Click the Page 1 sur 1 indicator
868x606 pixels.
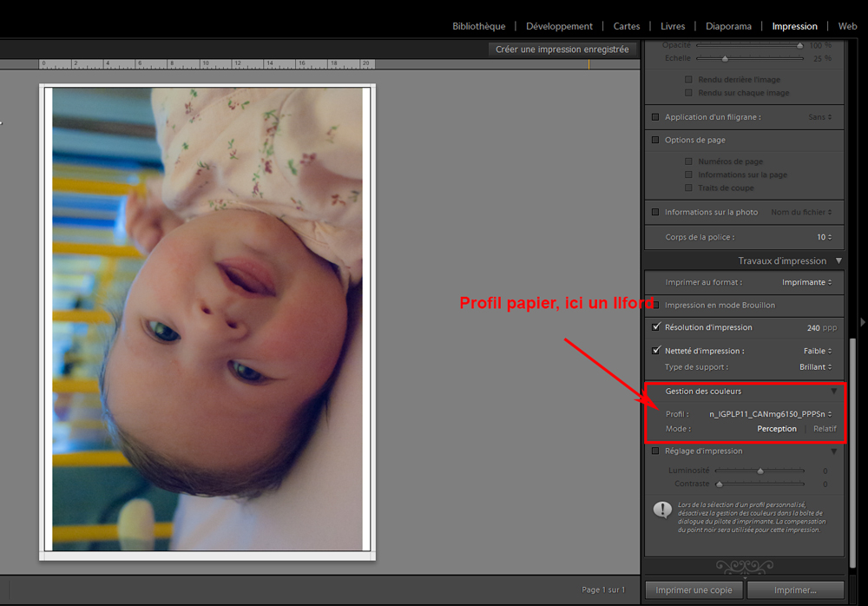tap(603, 590)
